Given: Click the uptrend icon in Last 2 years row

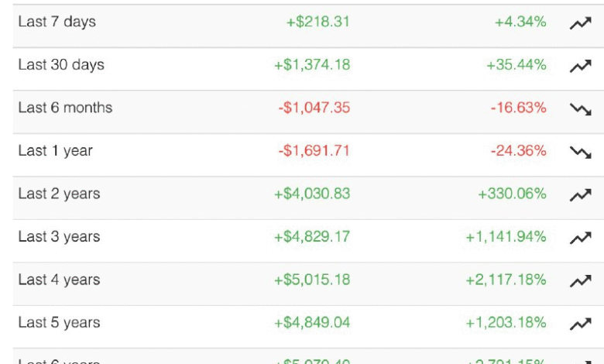Looking at the screenshot, I should point(581,195).
